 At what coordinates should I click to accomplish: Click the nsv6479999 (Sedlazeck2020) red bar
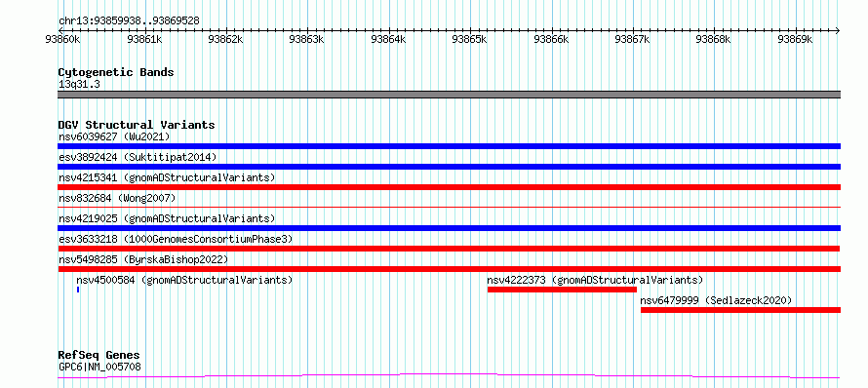(x=740, y=310)
